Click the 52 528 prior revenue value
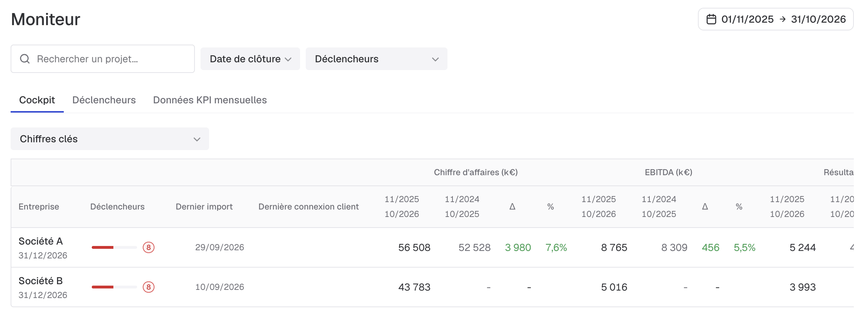868x315 pixels. pyautogui.click(x=474, y=247)
